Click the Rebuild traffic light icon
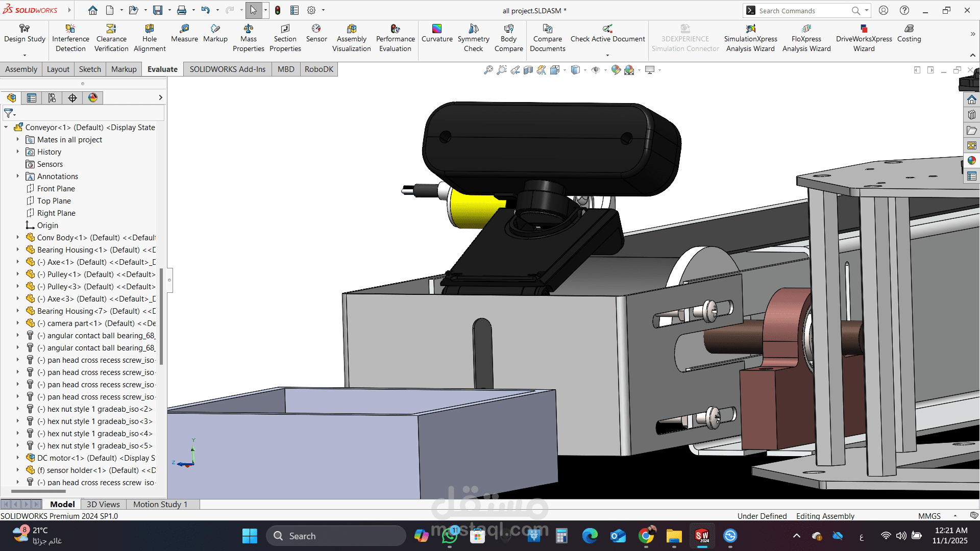Viewport: 980px width, 551px height. (278, 10)
